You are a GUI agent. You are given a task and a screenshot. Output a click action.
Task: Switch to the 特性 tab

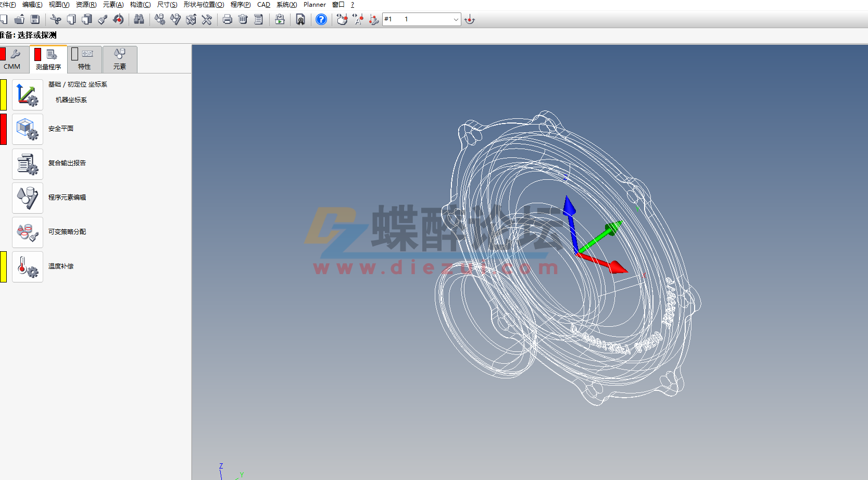(x=84, y=59)
